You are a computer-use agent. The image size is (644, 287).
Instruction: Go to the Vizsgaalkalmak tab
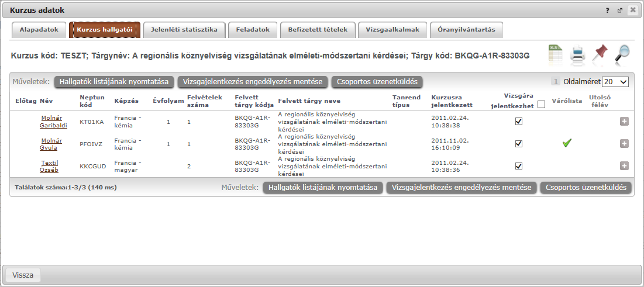(392, 30)
